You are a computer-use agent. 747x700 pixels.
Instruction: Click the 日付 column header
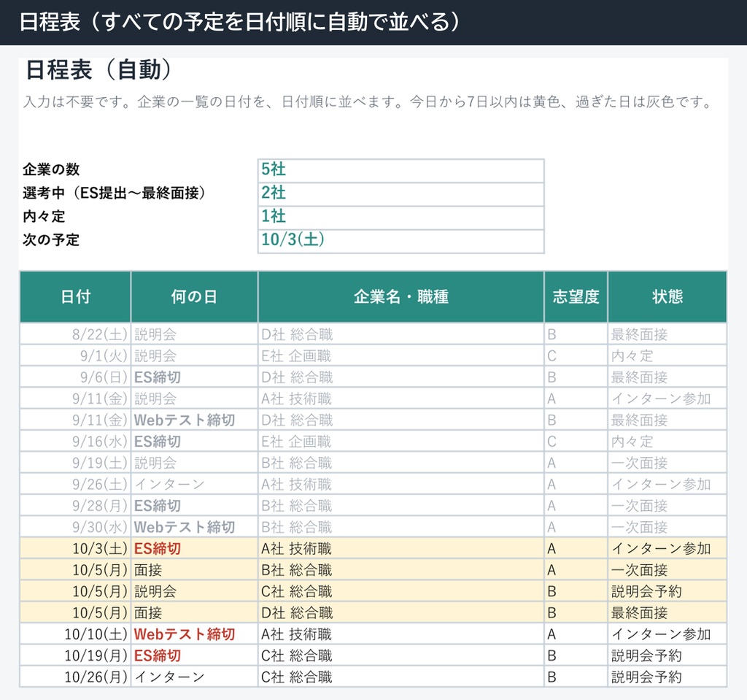coord(75,296)
